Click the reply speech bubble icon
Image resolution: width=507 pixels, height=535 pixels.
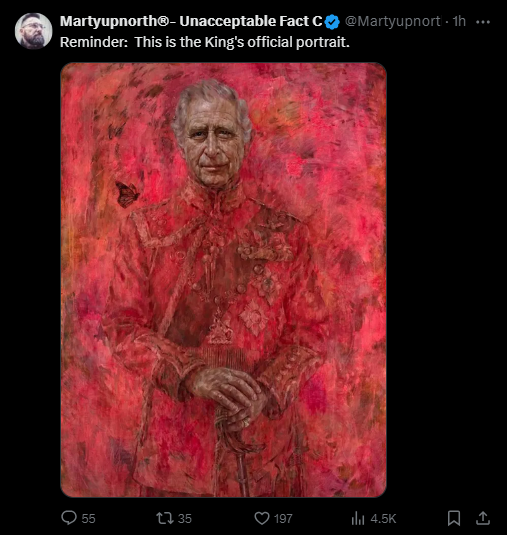click(69, 518)
